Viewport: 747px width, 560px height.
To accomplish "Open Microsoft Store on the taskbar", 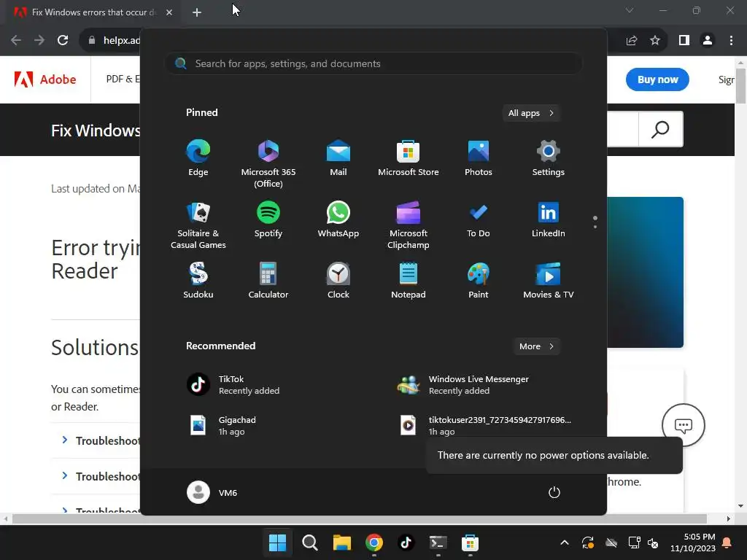I will click(470, 542).
